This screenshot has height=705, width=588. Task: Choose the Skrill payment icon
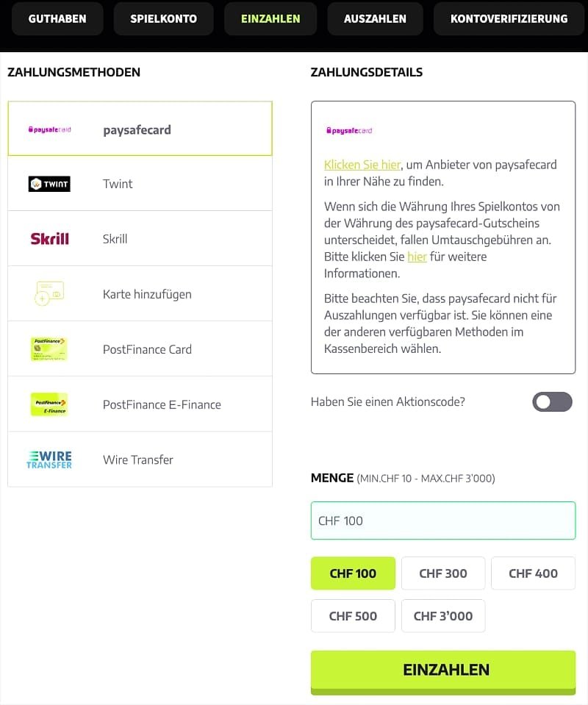pyautogui.click(x=48, y=238)
